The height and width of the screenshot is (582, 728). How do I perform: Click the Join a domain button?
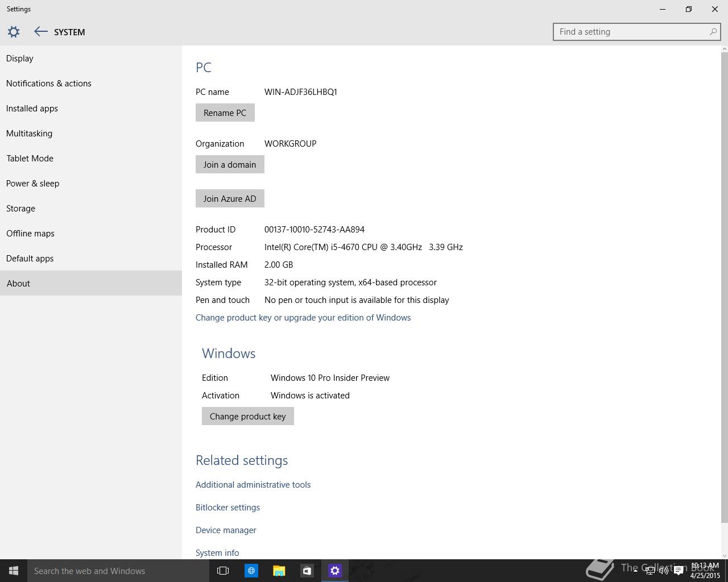pyautogui.click(x=230, y=164)
